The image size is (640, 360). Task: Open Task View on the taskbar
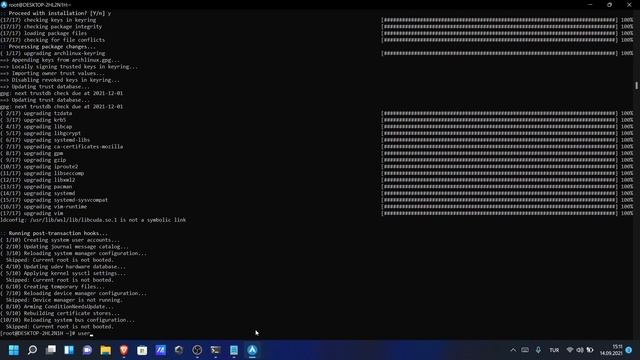[51, 350]
